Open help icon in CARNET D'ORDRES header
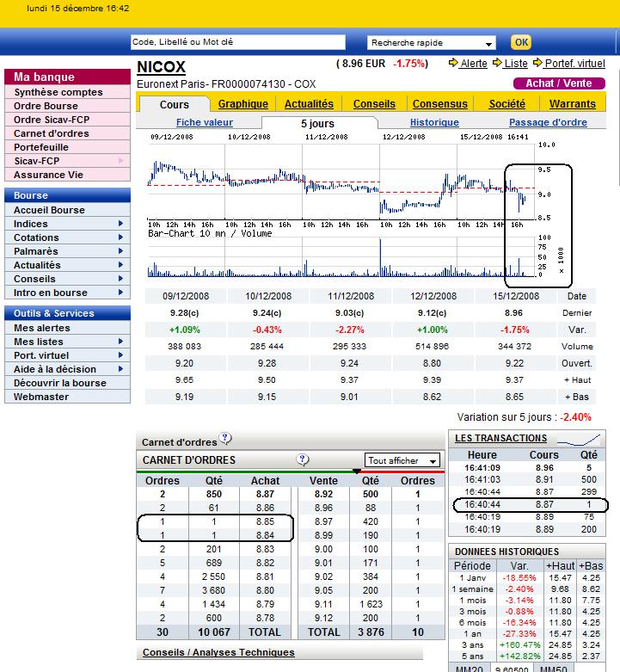Viewport: 620px width, 672px height. click(303, 459)
